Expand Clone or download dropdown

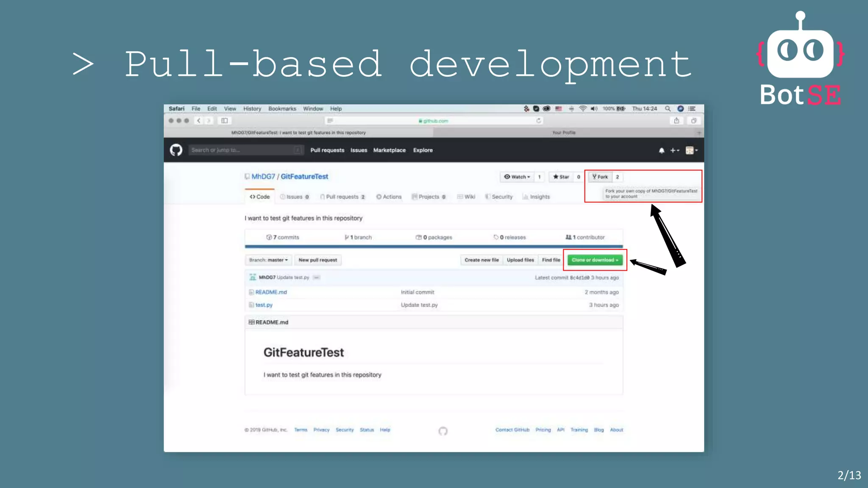(x=595, y=260)
